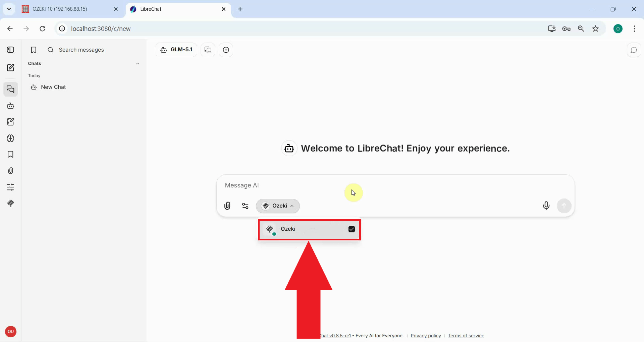Start a new chat with the pencil icon
This screenshot has height=342, width=644.
(x=10, y=68)
